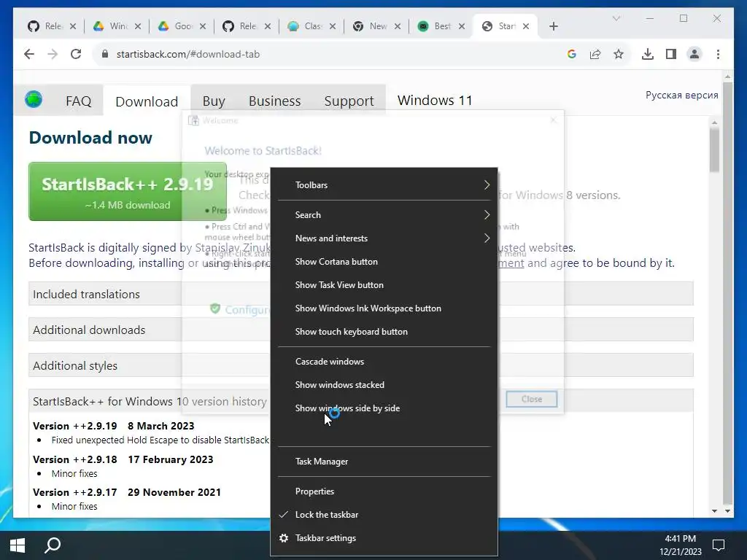Screen dimensions: 747x560
Task: Open the Chrome downloads icon
Action: click(648, 54)
